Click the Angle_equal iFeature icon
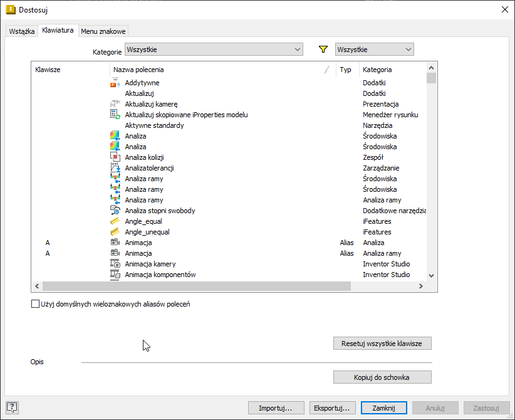 (x=115, y=221)
